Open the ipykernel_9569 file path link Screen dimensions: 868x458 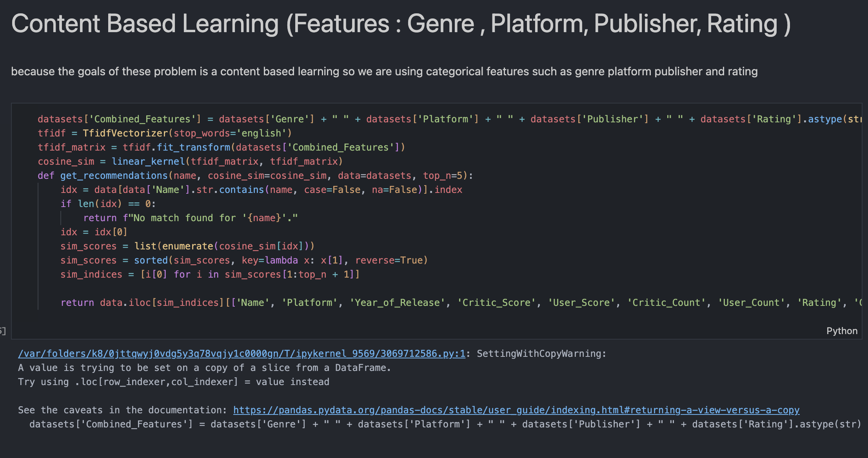242,354
